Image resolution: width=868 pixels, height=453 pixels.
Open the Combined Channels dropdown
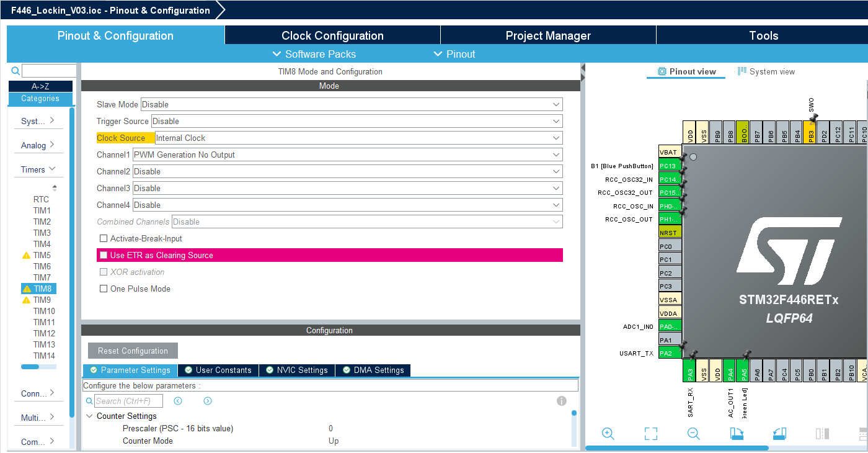(x=367, y=222)
